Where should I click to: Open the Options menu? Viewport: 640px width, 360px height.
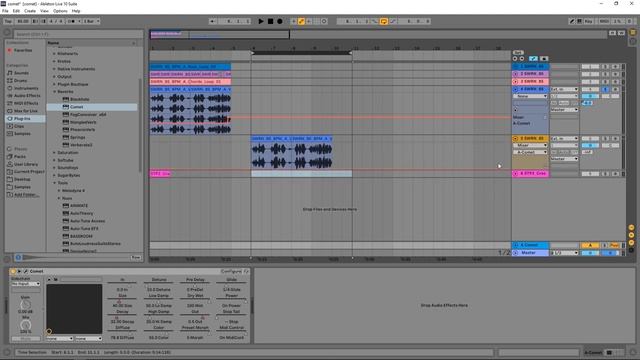tap(60, 11)
